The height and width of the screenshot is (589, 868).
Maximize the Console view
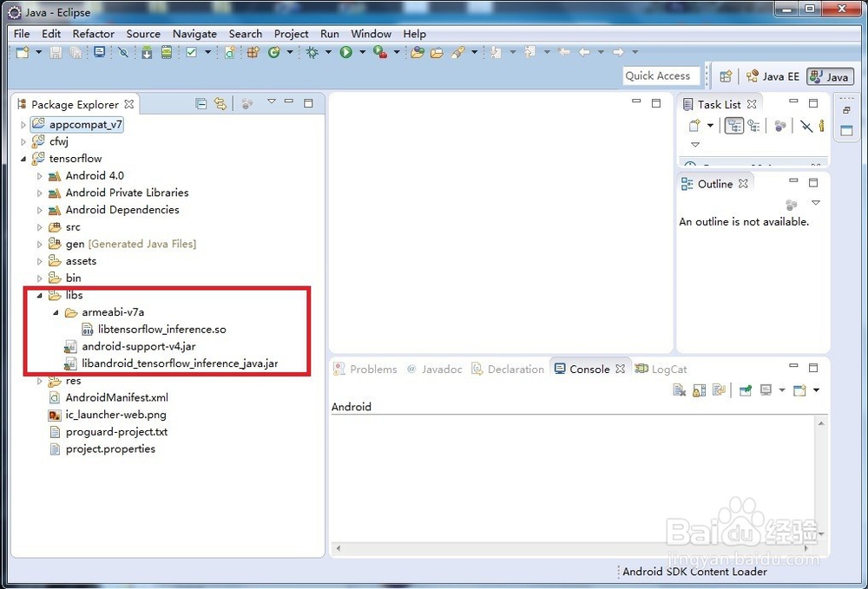(x=813, y=368)
